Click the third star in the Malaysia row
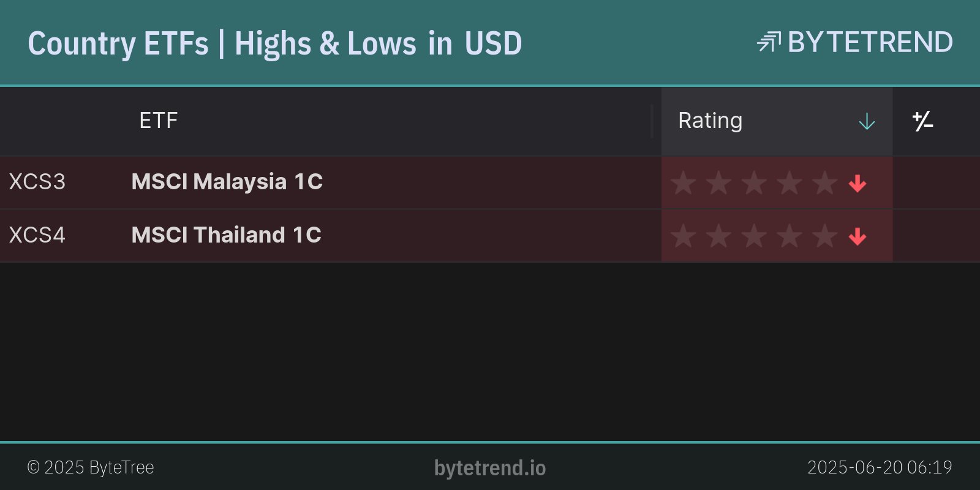The image size is (980, 490). (754, 183)
